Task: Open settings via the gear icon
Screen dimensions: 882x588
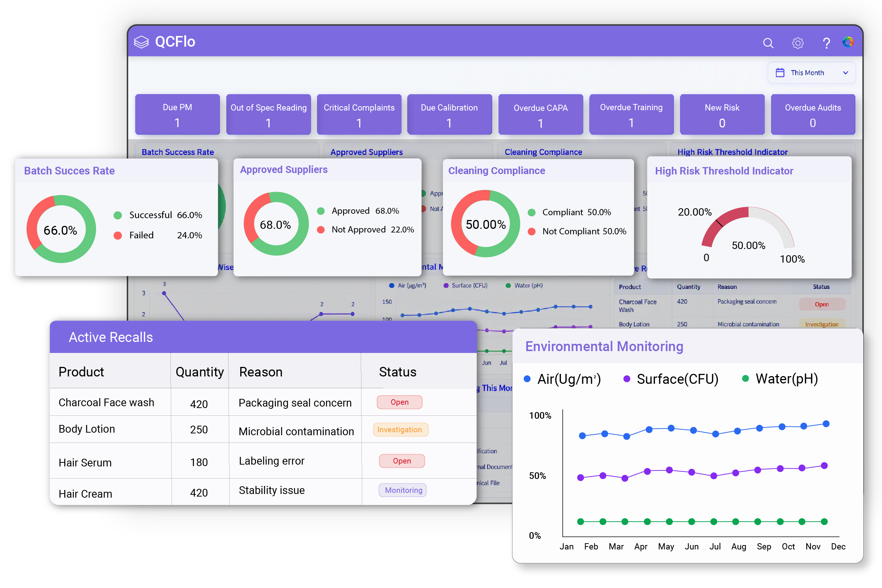Action: pos(797,43)
